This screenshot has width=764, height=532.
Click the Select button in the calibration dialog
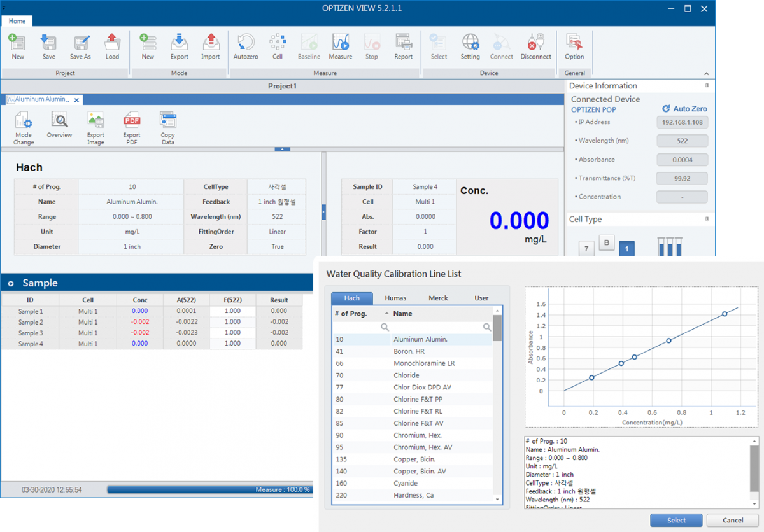676,520
